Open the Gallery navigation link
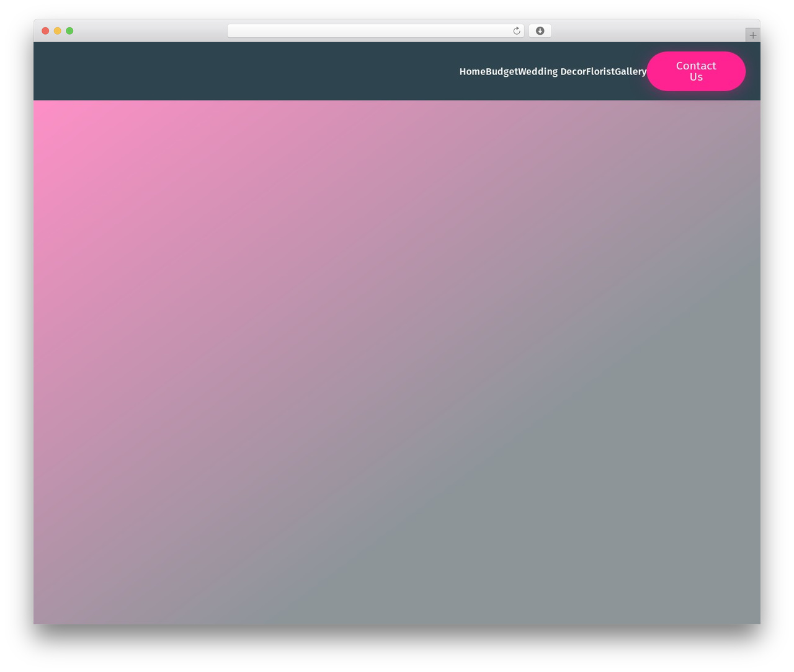This screenshot has width=794, height=672. [631, 71]
